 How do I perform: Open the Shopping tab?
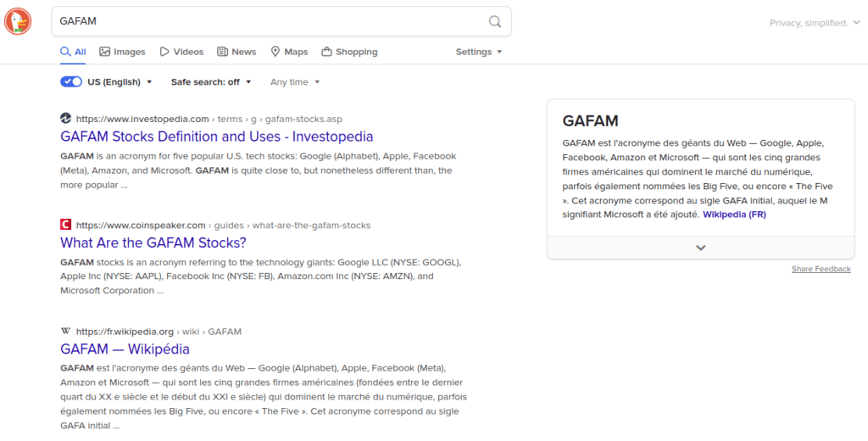349,52
